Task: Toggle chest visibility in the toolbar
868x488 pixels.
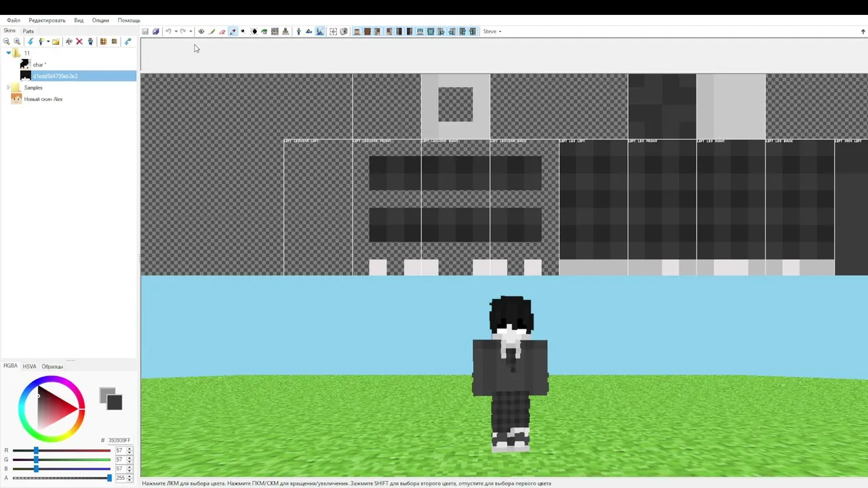Action: click(x=367, y=31)
